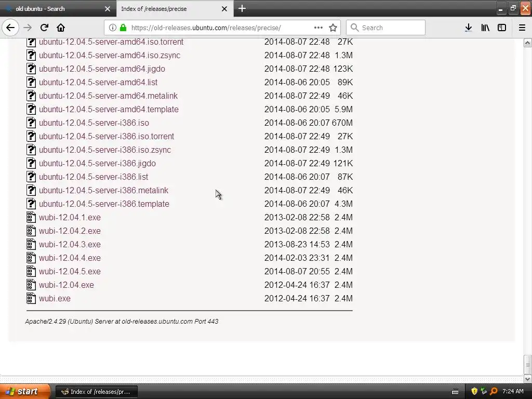
Task: Download ubuntu-12.04.5-server-amd64.iso.torrent
Action: point(111,42)
